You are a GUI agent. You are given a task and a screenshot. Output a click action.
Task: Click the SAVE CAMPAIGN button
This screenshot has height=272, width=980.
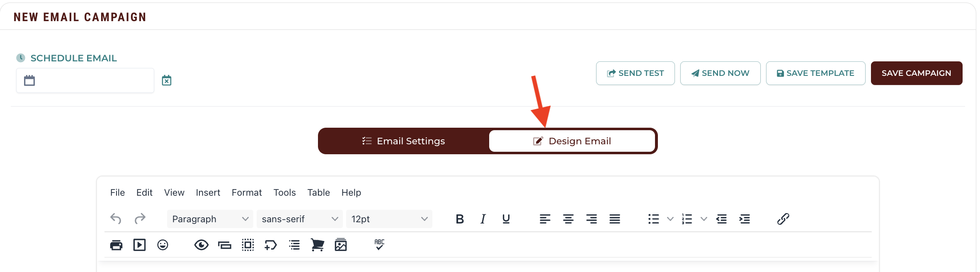click(917, 73)
